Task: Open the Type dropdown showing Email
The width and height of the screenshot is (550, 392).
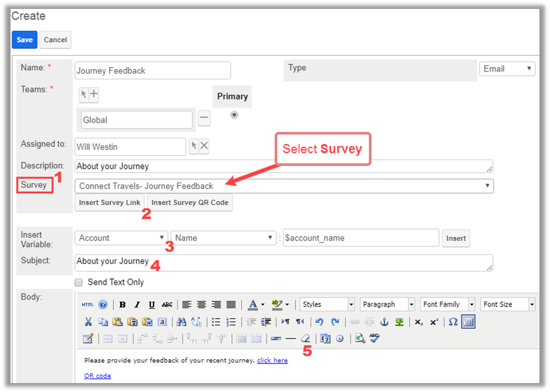Action: tap(507, 68)
